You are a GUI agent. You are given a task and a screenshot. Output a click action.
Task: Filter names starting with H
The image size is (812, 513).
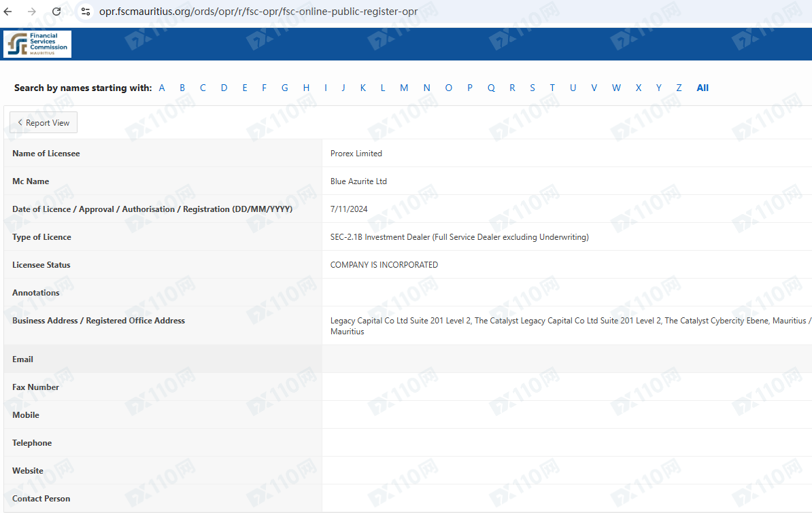[307, 88]
